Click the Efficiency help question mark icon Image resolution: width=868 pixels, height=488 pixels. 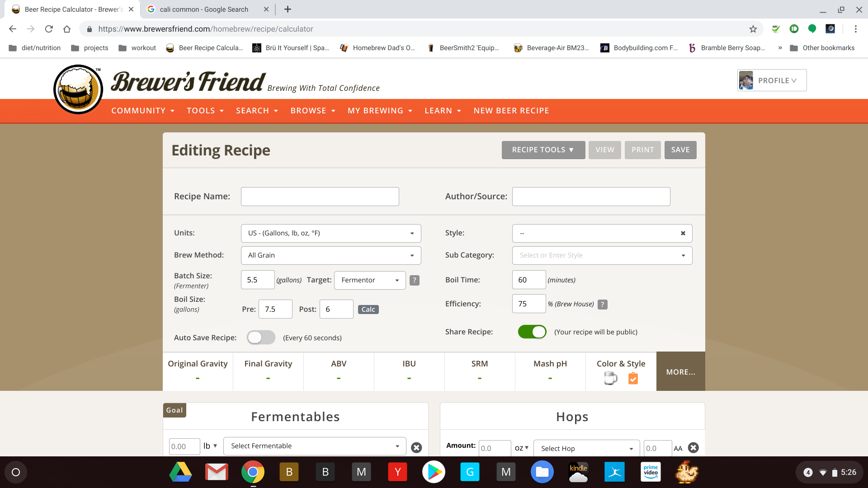pos(602,305)
